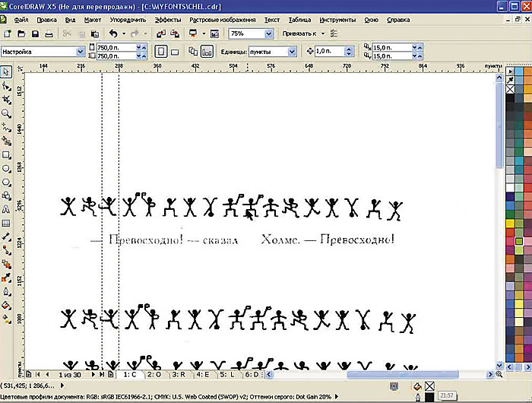Pick the Blend effects tool

click(6, 264)
